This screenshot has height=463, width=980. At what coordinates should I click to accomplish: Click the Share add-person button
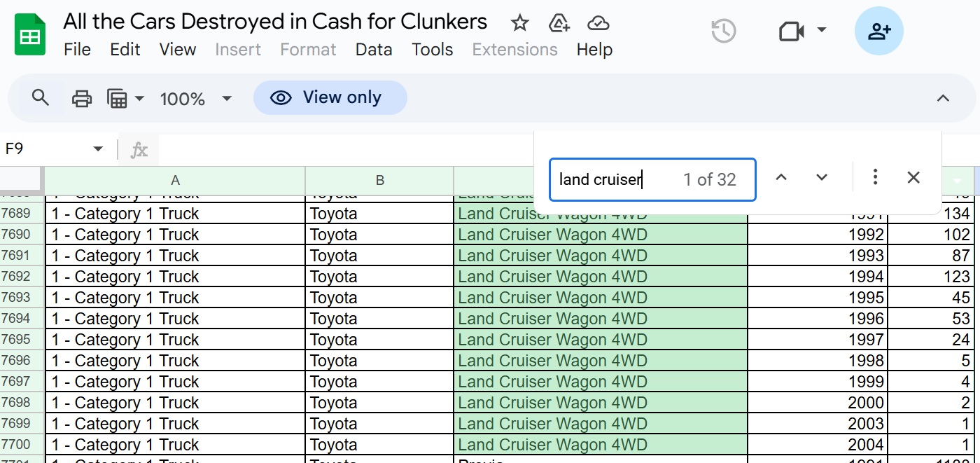879,32
